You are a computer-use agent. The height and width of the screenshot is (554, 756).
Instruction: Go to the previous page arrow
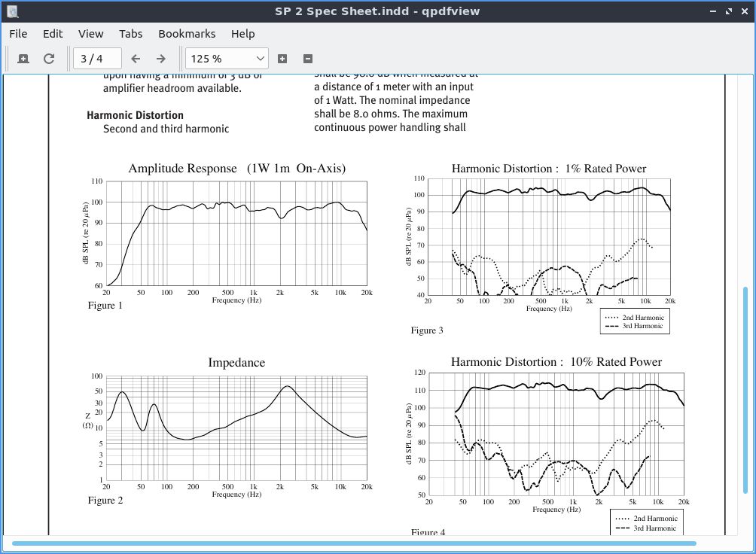pyautogui.click(x=136, y=59)
